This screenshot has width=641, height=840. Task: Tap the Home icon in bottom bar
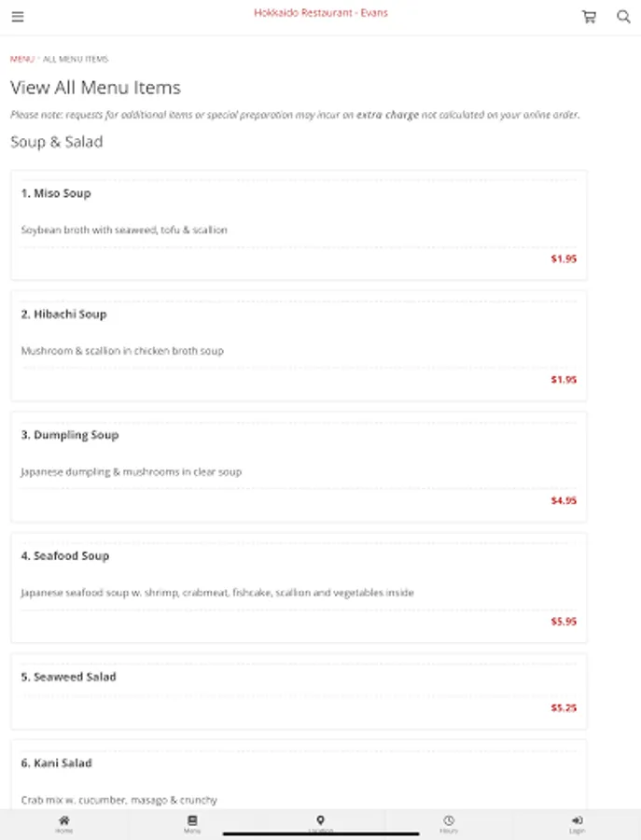pos(63,822)
